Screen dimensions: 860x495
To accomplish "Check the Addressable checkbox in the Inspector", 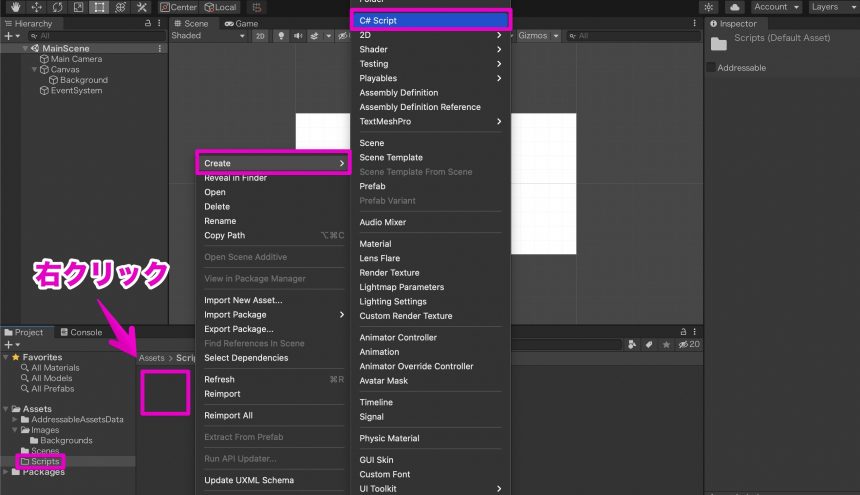I will pos(711,67).
